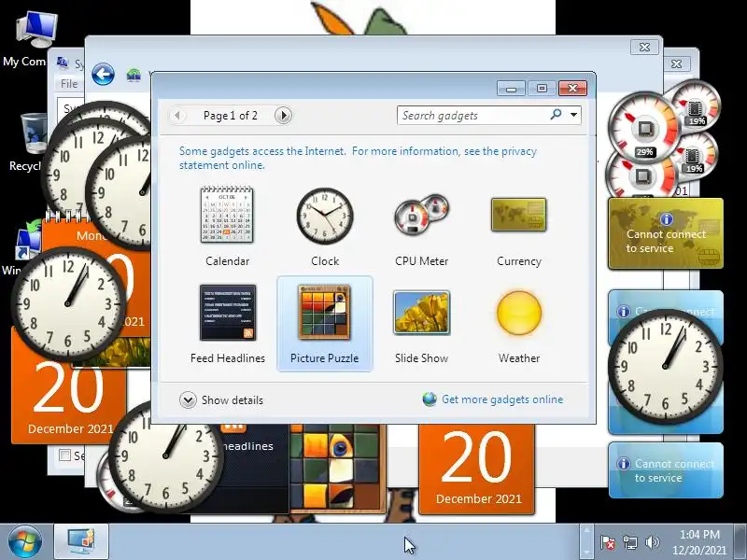Click the Picture Puzzle gadget on desktop
Image resolution: width=747 pixels, height=560 pixels.
337,469
